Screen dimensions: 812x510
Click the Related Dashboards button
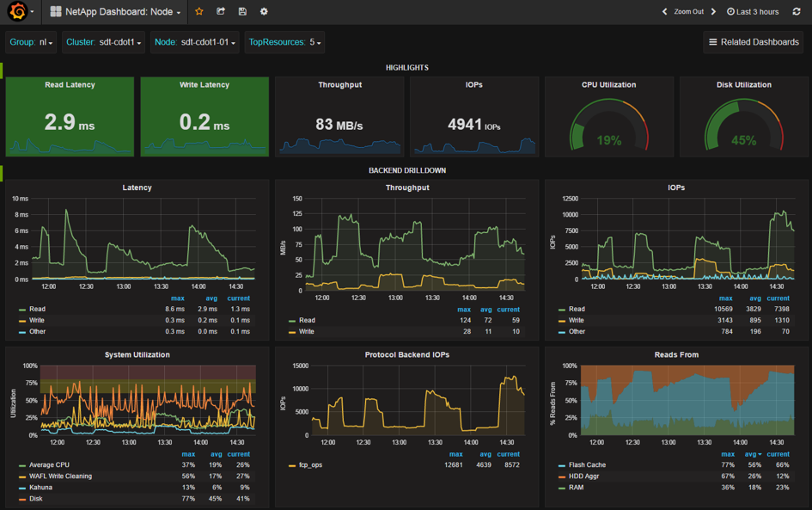click(x=753, y=42)
